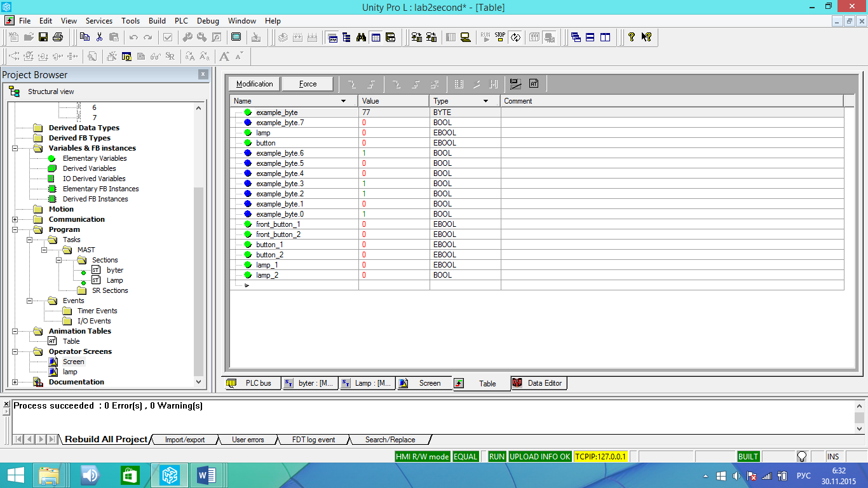This screenshot has height=488, width=868.
Task: Toggle the Project Browser toolbar icon
Action: coord(346,37)
